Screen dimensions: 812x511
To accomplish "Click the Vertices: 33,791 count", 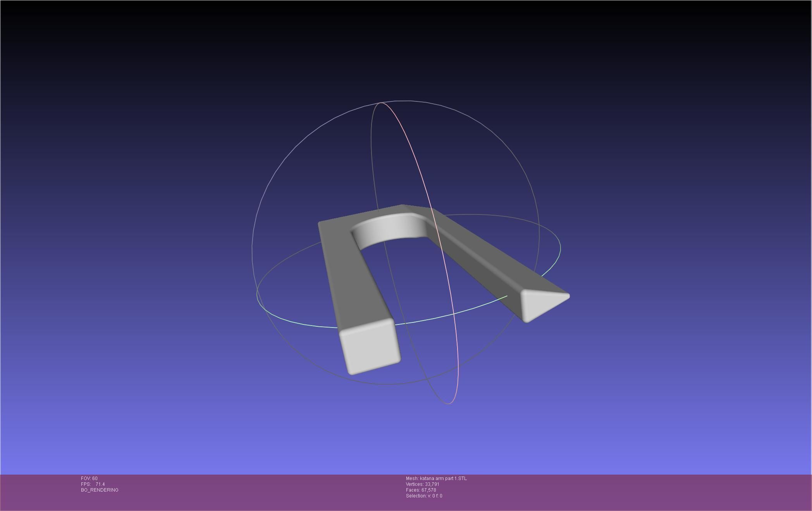I will tap(422, 484).
